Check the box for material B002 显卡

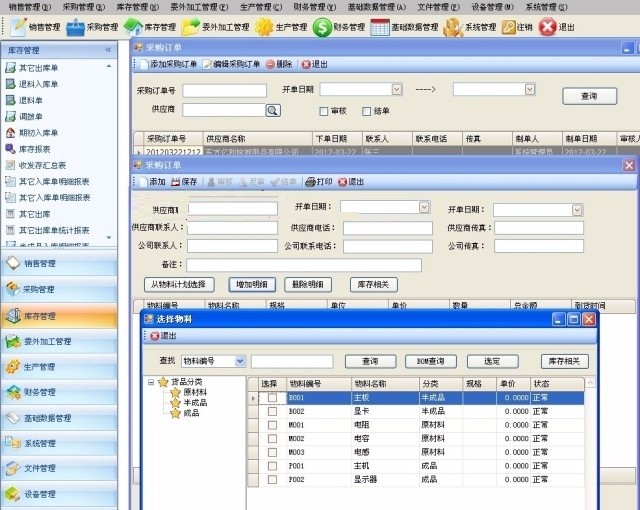272,411
